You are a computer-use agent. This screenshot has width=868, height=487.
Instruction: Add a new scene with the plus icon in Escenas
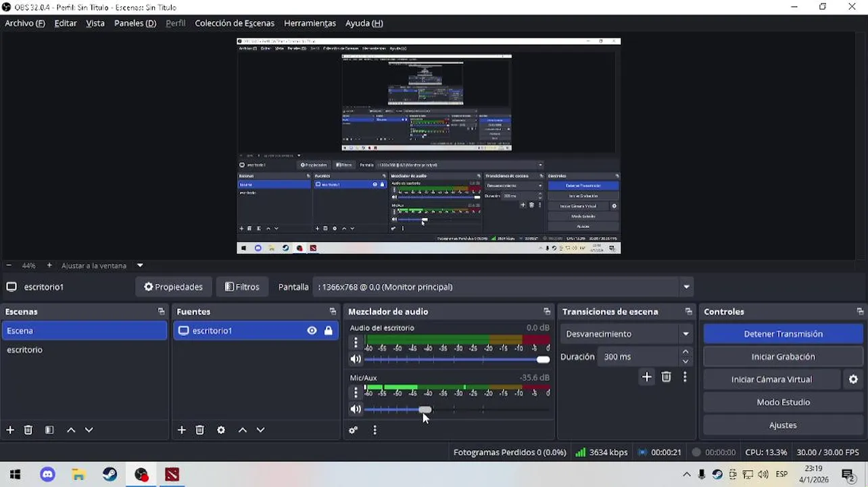(10, 430)
